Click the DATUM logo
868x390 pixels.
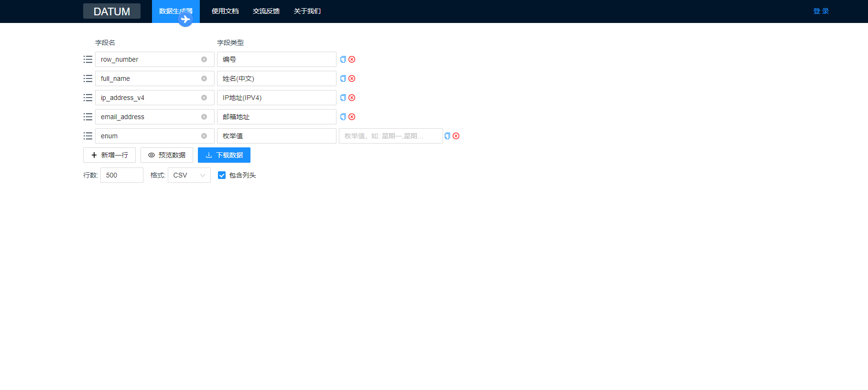[112, 11]
